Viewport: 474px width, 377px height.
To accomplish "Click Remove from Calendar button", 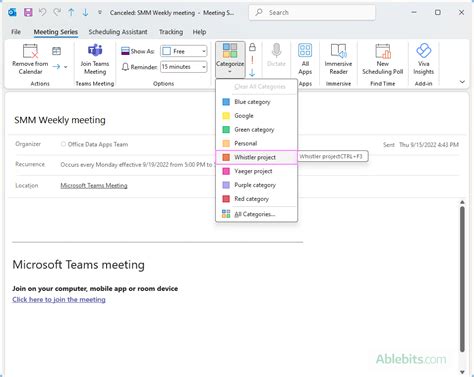I will (x=30, y=59).
